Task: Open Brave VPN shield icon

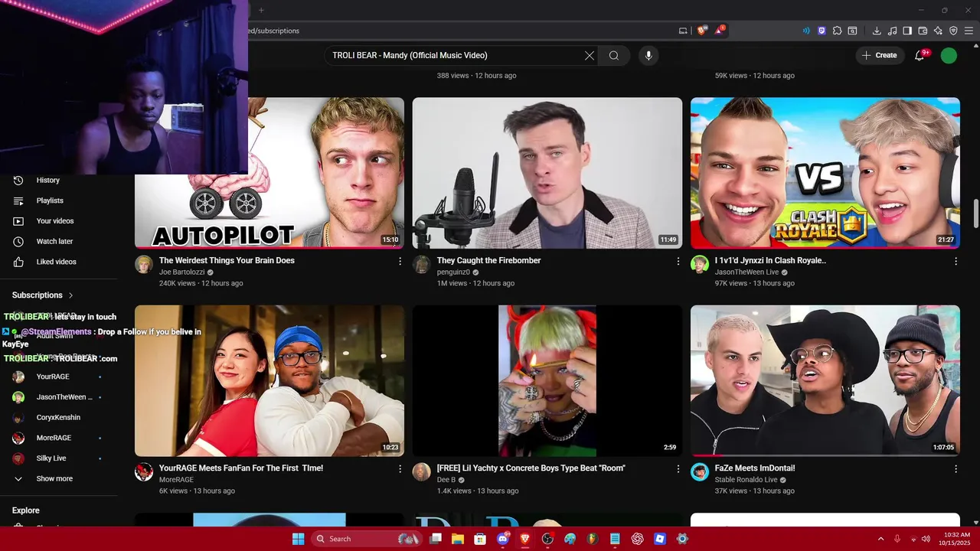Action: (953, 31)
